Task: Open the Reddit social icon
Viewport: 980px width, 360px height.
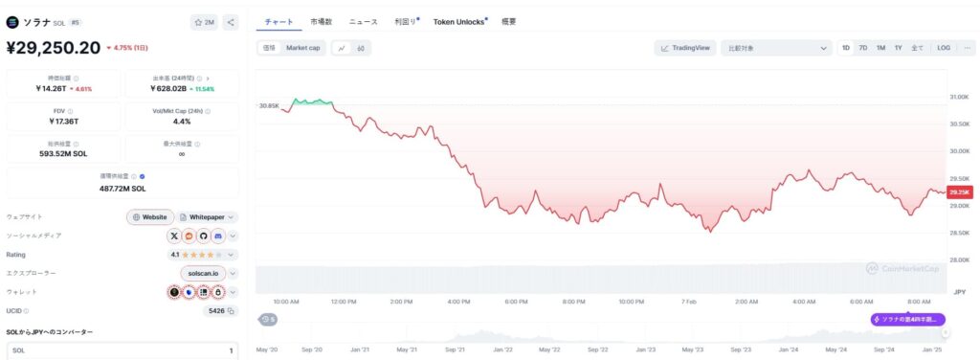Action: point(189,236)
